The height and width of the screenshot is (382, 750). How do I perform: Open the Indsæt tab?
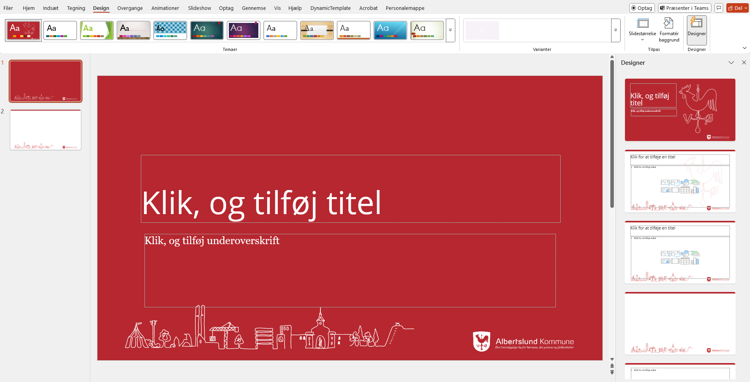click(51, 8)
